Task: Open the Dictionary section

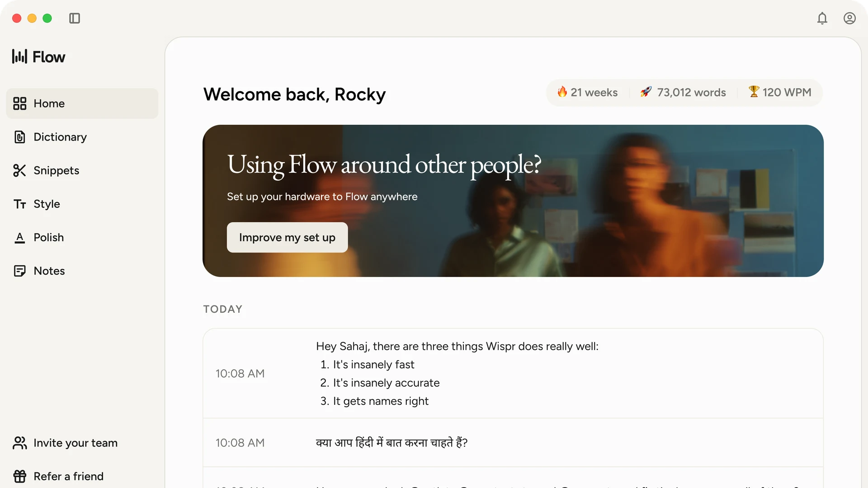Action: [82, 137]
